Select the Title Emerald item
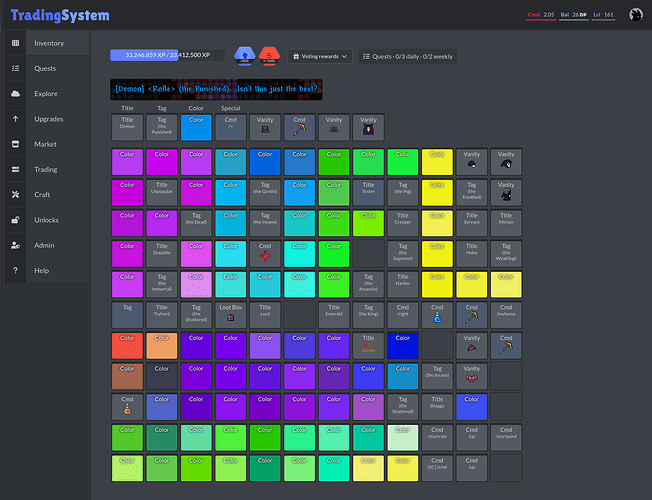 click(334, 315)
